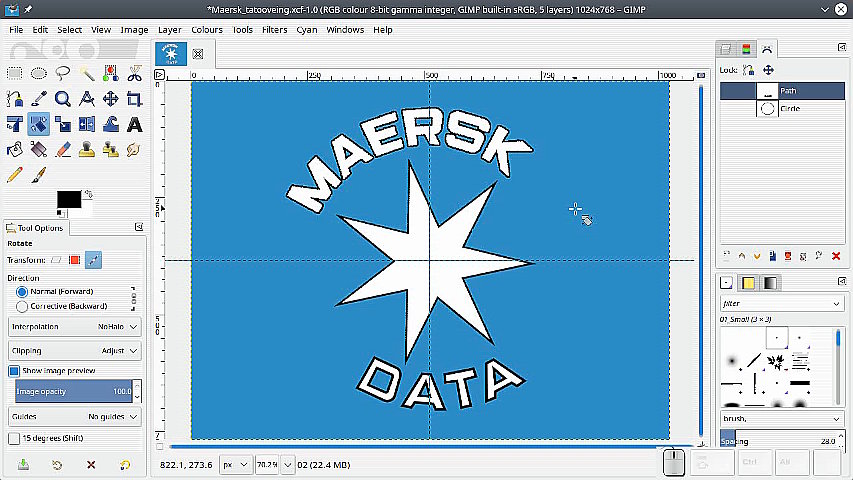
Task: Select the Ellipse Select tool
Action: [x=39, y=73]
